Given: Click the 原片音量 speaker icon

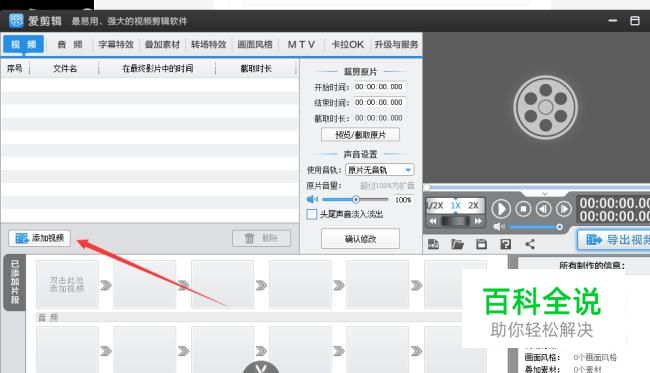Looking at the screenshot, I should (x=312, y=200).
